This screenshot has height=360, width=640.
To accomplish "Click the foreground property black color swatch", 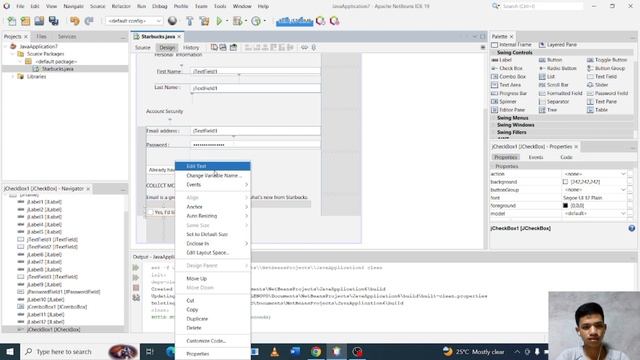I will click(x=565, y=205).
